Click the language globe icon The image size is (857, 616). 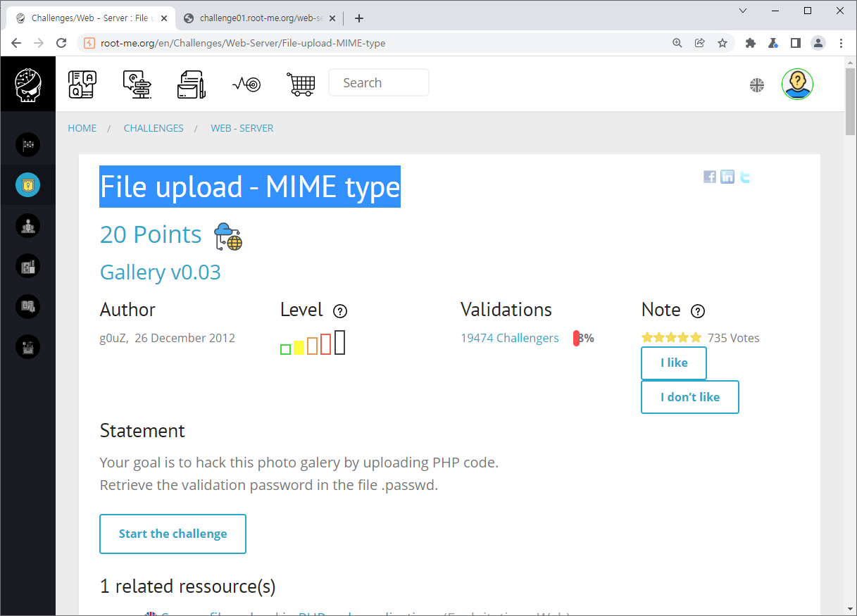(757, 85)
